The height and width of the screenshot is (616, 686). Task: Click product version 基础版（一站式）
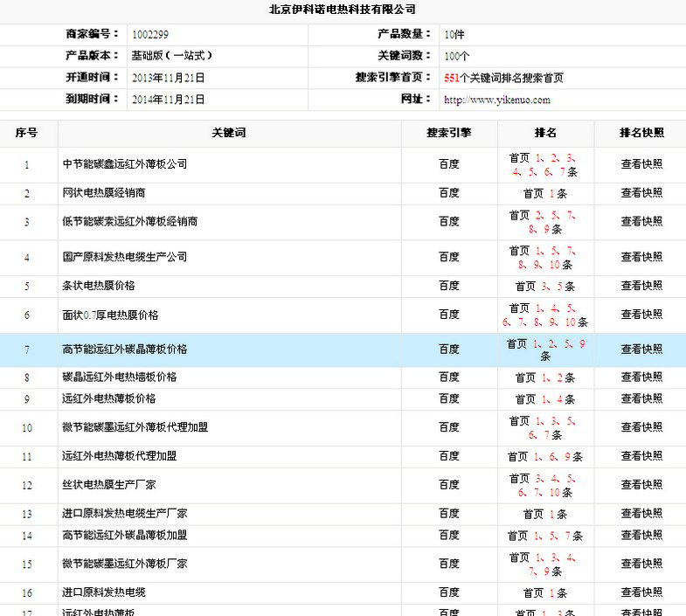172,56
